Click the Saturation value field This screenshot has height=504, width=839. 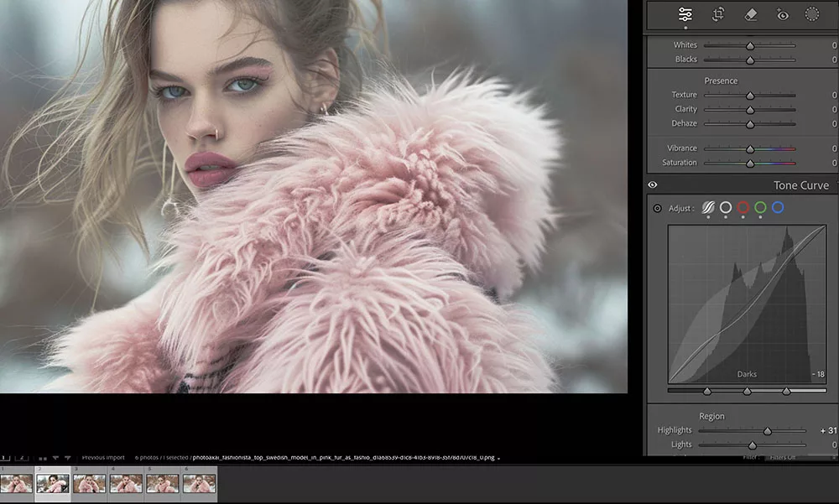point(834,163)
